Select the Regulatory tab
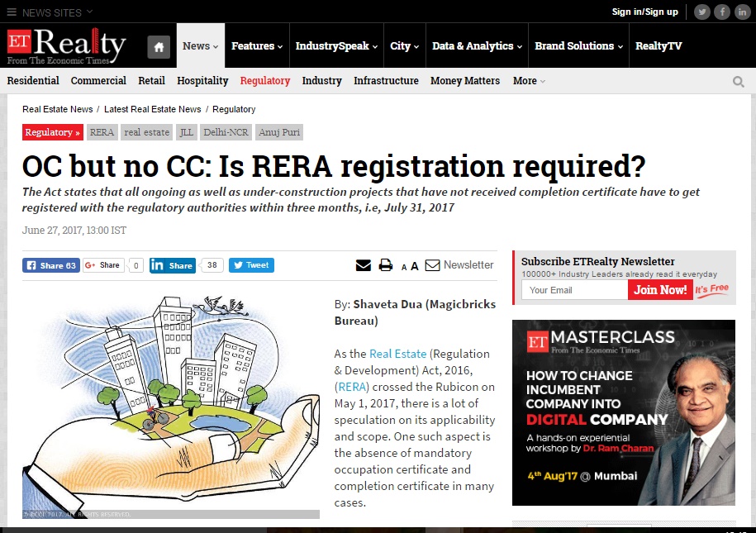 [x=265, y=81]
